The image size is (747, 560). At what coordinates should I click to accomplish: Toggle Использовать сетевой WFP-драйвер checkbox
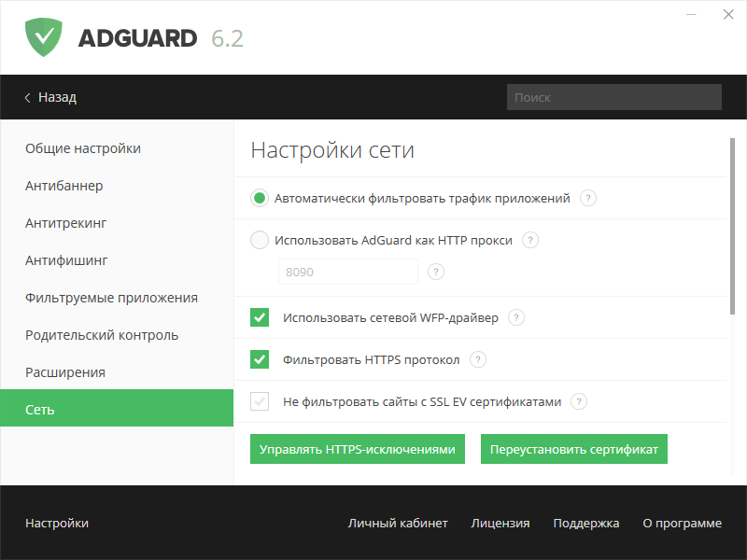pyautogui.click(x=260, y=317)
